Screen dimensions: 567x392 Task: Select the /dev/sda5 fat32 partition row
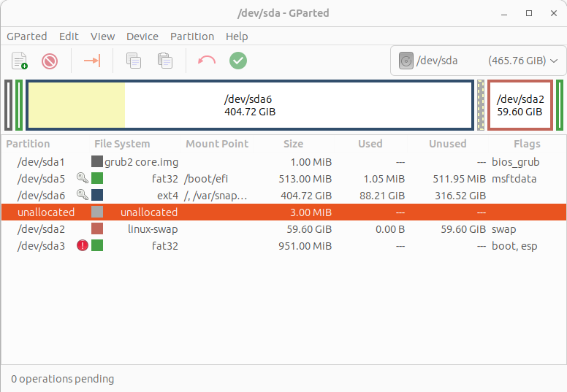click(283, 178)
